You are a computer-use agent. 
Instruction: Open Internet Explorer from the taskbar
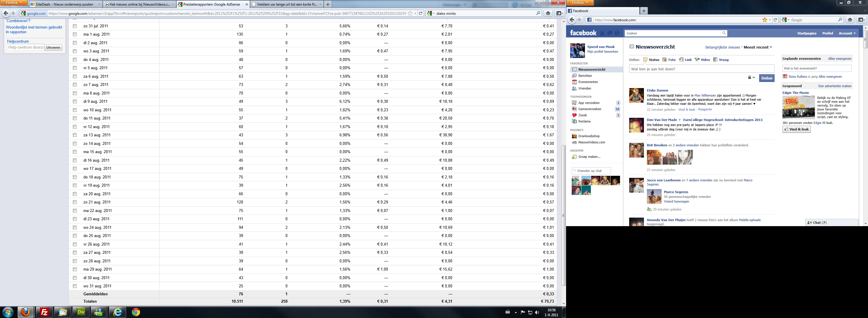tap(118, 312)
